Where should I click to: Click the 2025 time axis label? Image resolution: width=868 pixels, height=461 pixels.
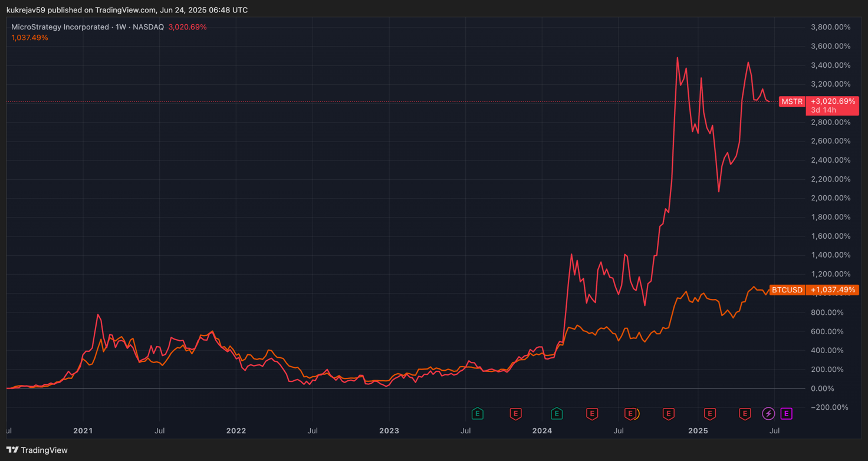698,431
